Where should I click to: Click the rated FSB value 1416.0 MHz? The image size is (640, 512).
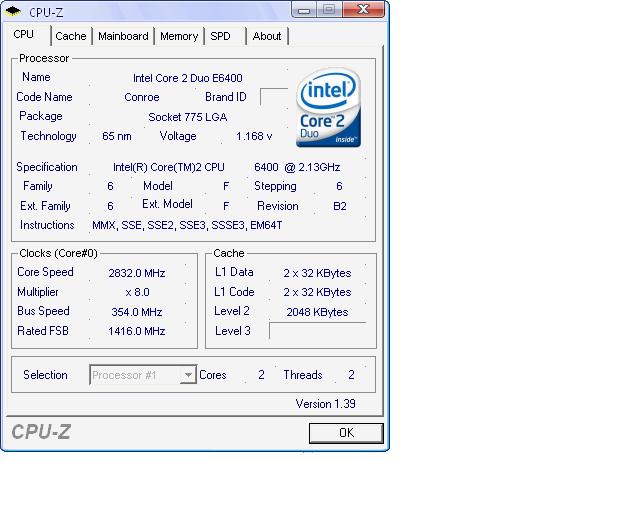(x=137, y=331)
